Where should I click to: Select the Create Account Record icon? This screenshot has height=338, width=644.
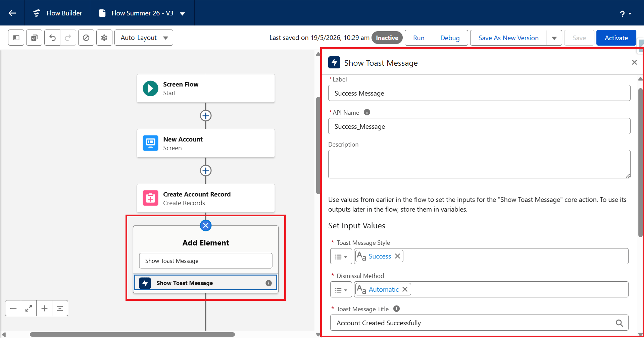click(x=150, y=199)
